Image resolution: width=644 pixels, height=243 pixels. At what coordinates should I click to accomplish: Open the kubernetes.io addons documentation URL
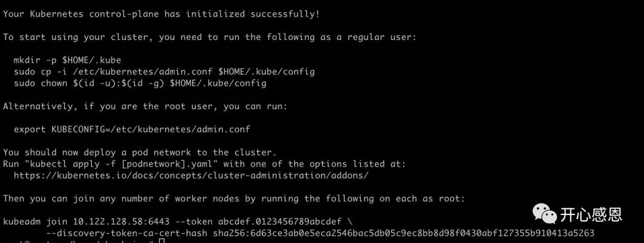click(x=191, y=175)
